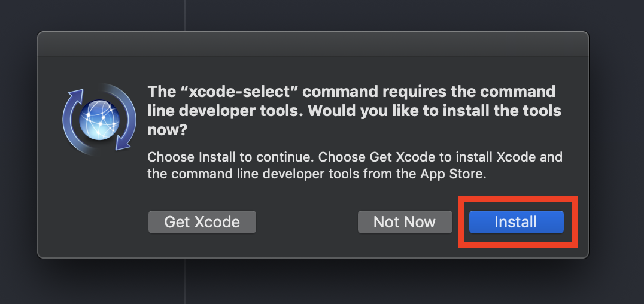Click the vertical divider line above the dialog

(185, 15)
